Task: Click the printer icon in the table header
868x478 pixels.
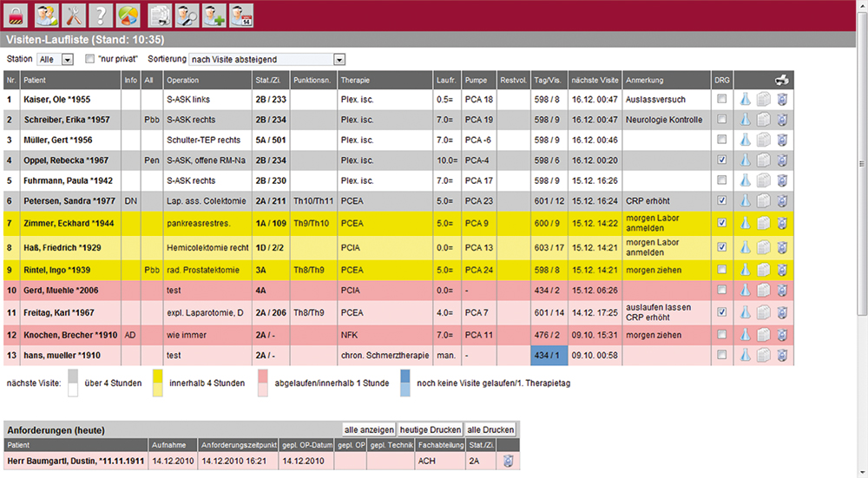Action: [782, 80]
